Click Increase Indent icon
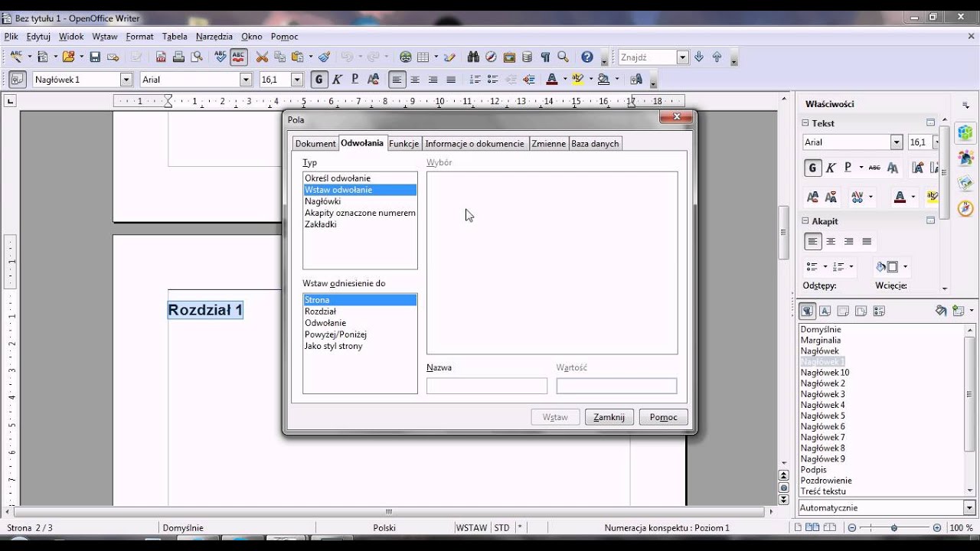 point(528,80)
